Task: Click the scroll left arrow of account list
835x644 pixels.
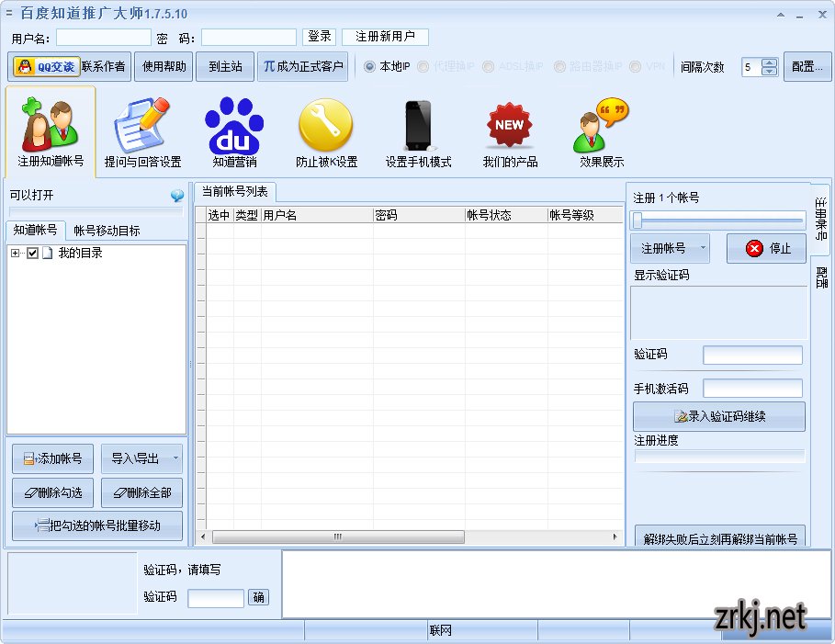Action: coord(203,537)
